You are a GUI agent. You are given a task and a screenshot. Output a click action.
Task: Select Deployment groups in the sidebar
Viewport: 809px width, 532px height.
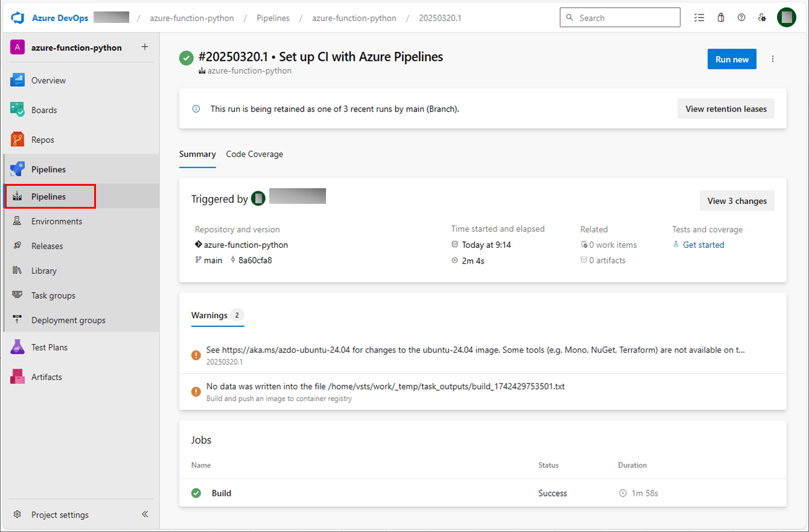82,320
